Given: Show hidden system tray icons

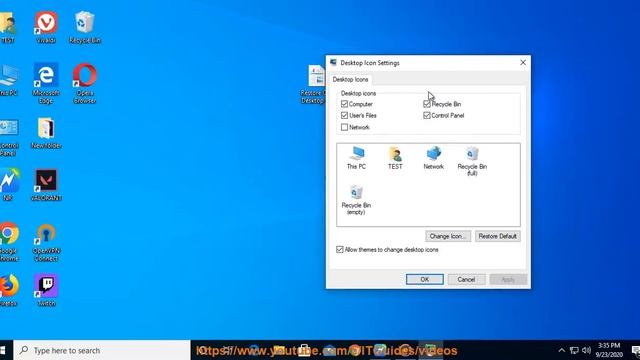Looking at the screenshot, I should click(562, 350).
